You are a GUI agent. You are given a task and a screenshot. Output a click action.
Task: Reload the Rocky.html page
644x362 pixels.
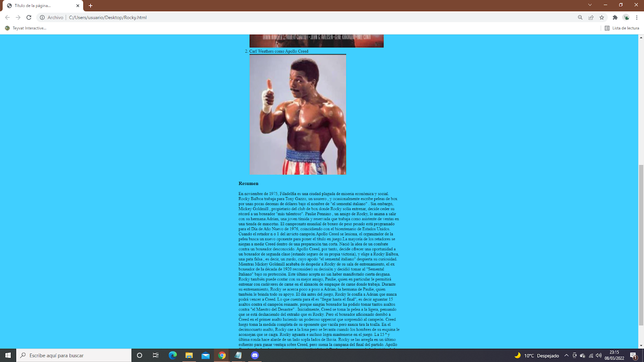click(29, 17)
